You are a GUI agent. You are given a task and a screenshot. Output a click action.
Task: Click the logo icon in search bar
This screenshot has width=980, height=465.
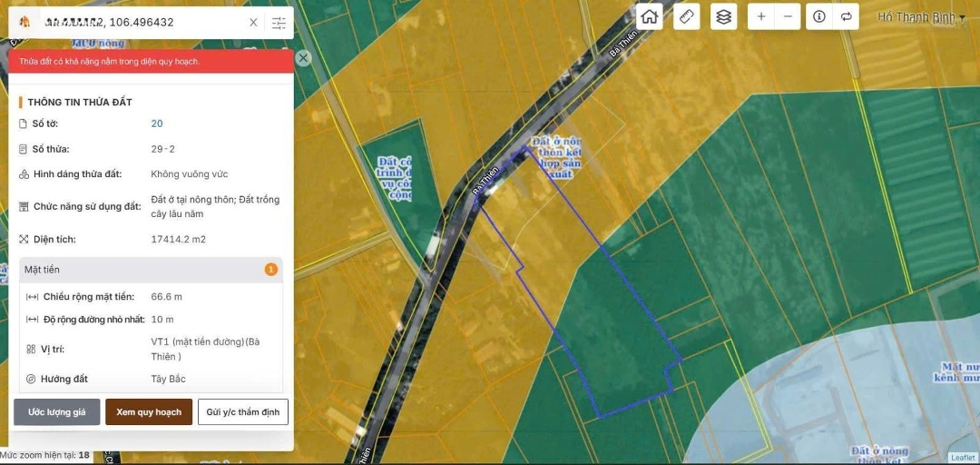coord(24,23)
